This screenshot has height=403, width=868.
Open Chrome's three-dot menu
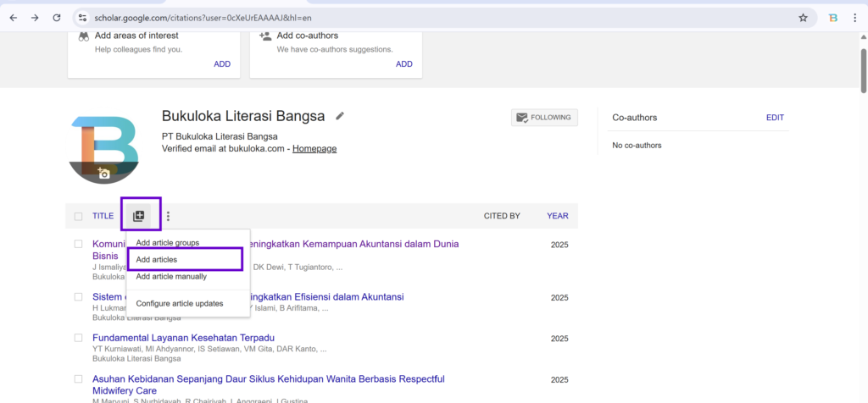coord(856,17)
